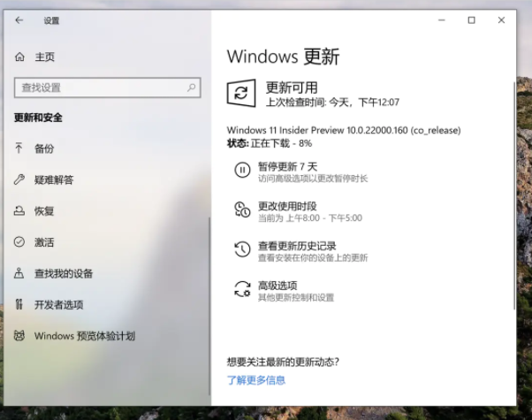Click the Windows 更新 page title
This screenshot has width=532, height=420.
pos(283,57)
